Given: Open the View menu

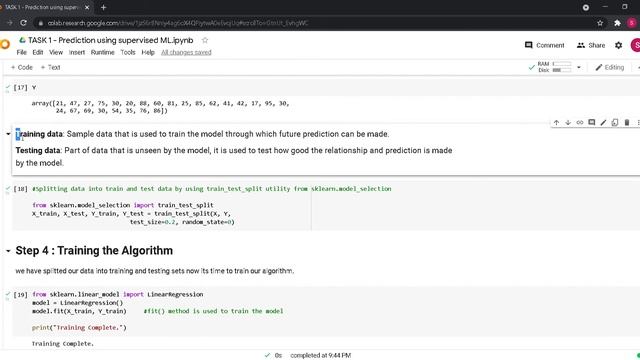Looking at the screenshot, I should click(56, 52).
